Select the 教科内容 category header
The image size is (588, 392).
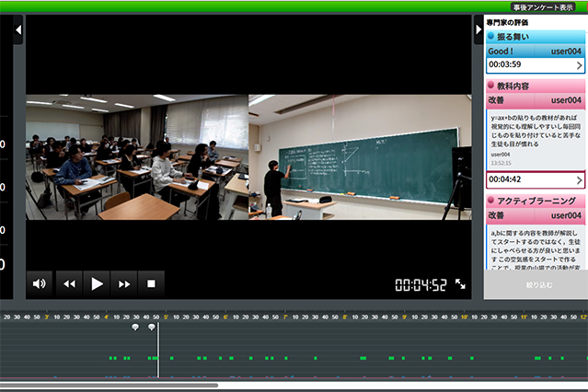pyautogui.click(x=535, y=85)
